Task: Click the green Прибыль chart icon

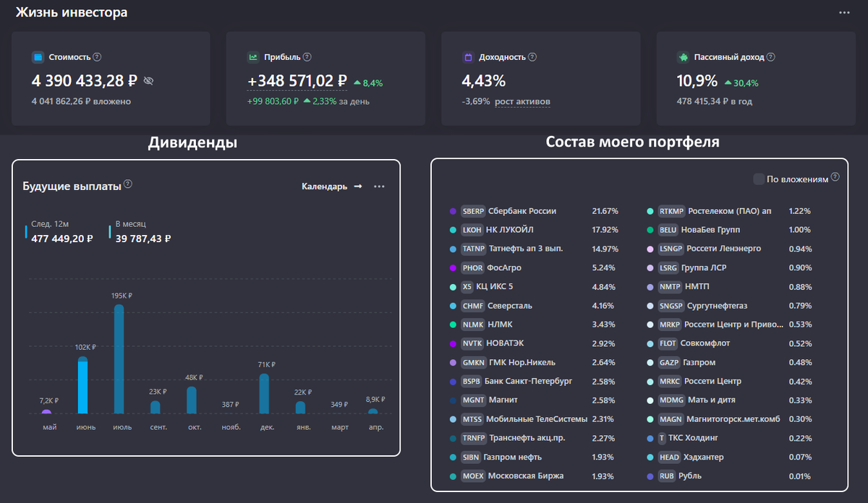Action: (253, 57)
